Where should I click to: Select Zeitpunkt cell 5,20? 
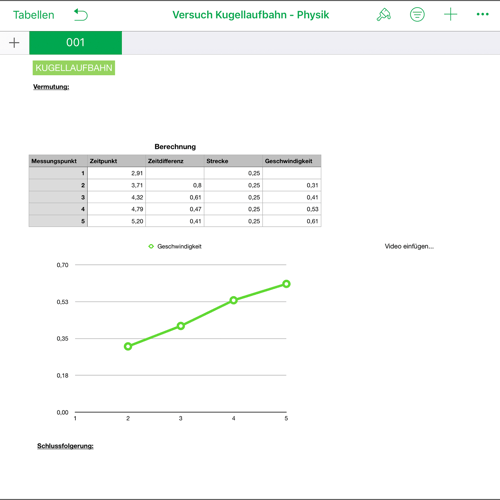(x=116, y=221)
